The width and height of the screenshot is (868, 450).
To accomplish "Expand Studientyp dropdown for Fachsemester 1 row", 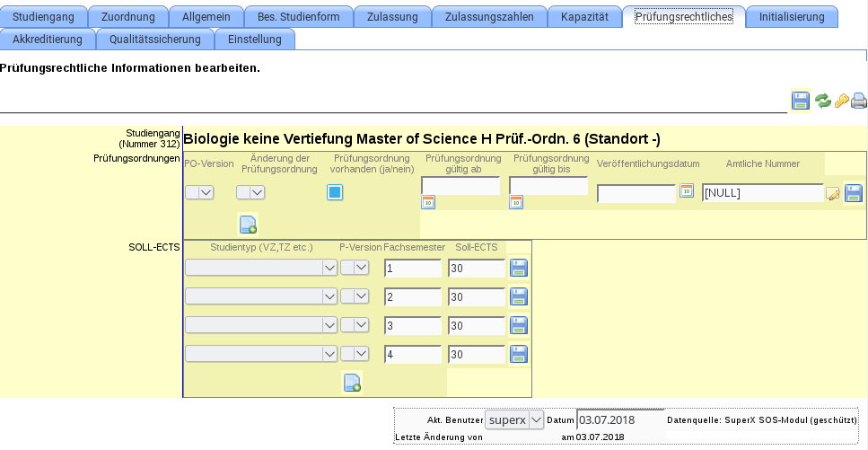I will click(x=260, y=268).
